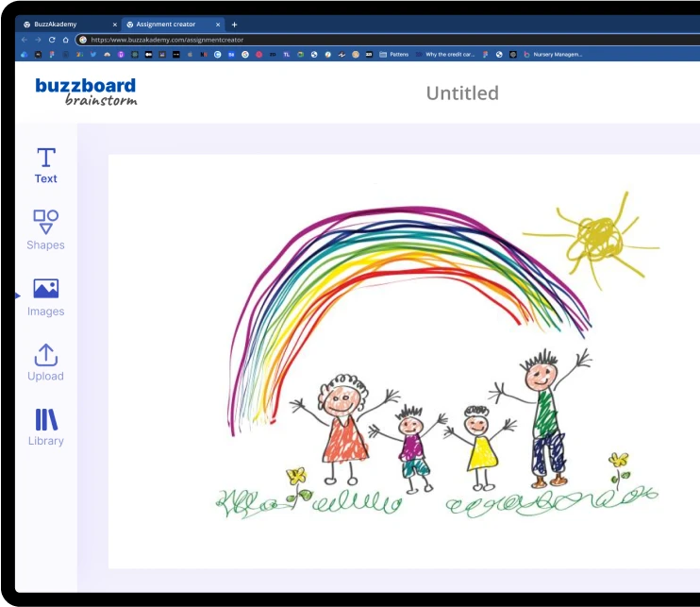Screen dimensions: 700x607
Task: Open the 'Why the credit car...' bookmark
Action: click(x=446, y=55)
